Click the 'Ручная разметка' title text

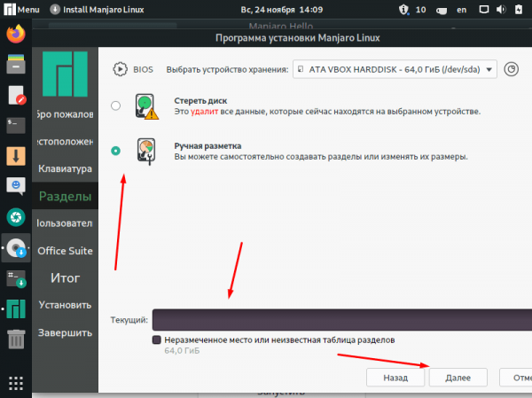pos(207,146)
